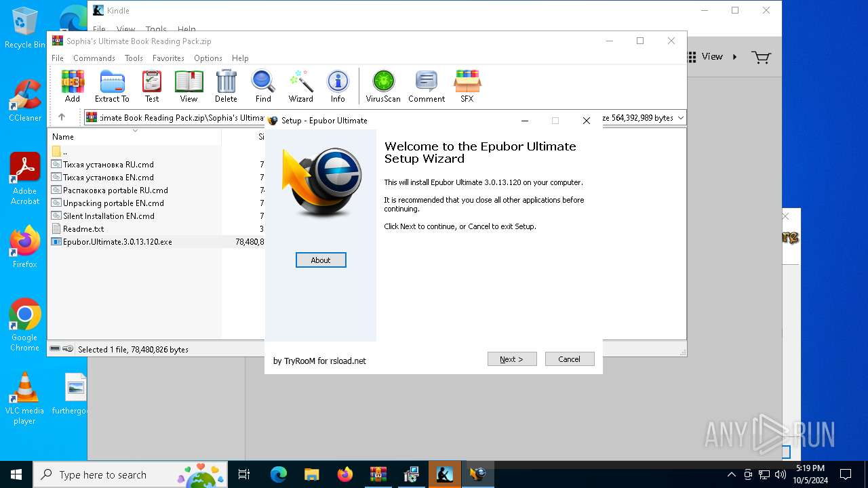Open WinRAR Options menu
Viewport: 868px width, 488px height.
tap(208, 58)
